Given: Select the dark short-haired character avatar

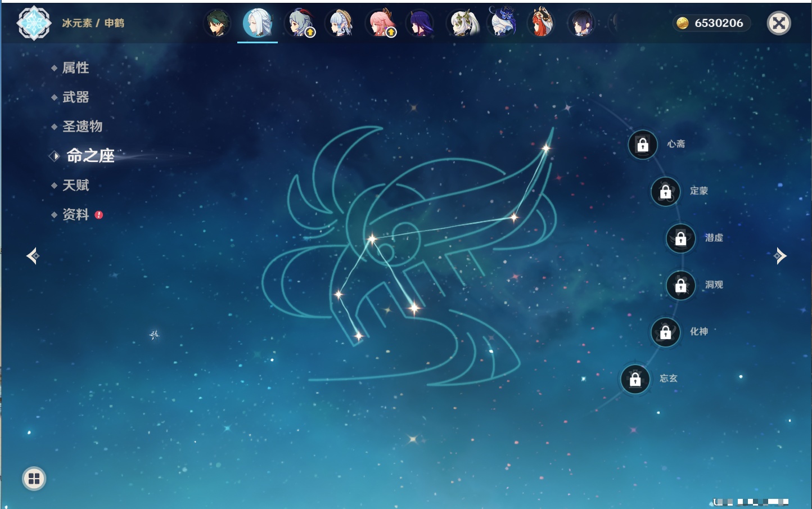Looking at the screenshot, I should pyautogui.click(x=582, y=23).
